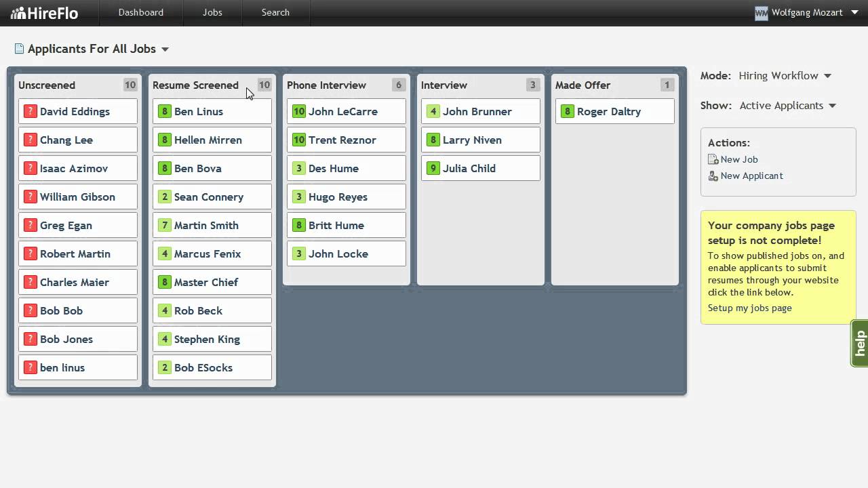Click the red question badge for Bob Jones
Image resolution: width=868 pixels, height=488 pixels.
pyautogui.click(x=30, y=339)
